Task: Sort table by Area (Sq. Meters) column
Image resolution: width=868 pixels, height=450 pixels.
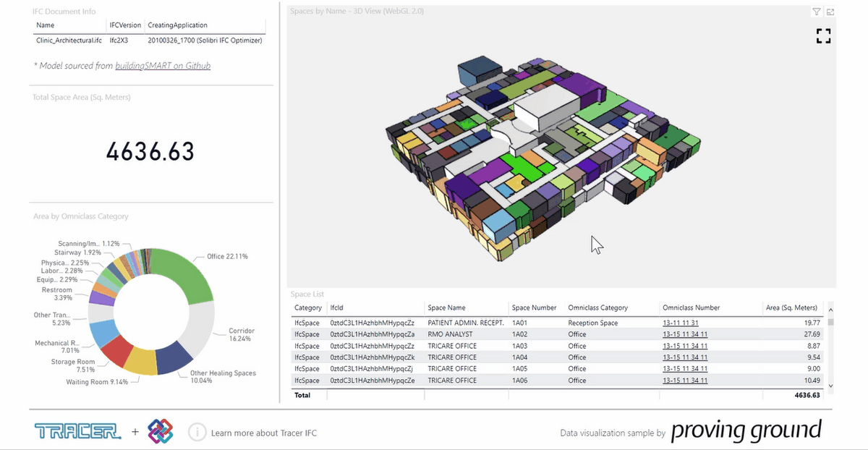Action: (791, 307)
